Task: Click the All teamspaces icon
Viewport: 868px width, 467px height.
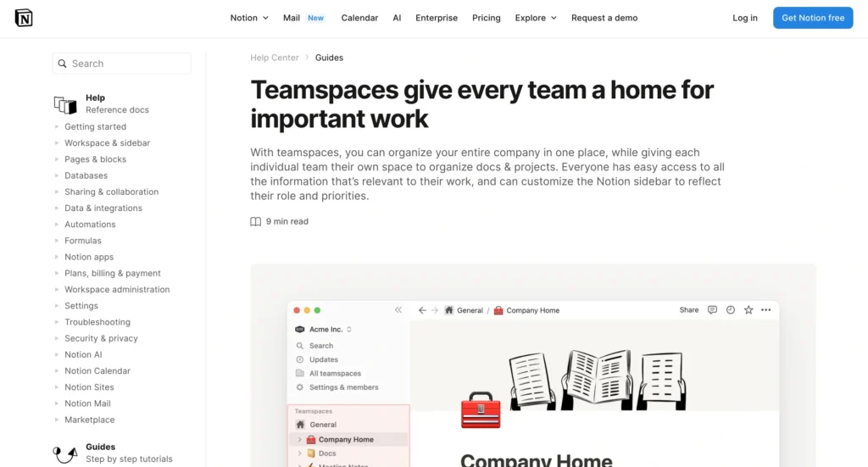Action: tap(300, 374)
